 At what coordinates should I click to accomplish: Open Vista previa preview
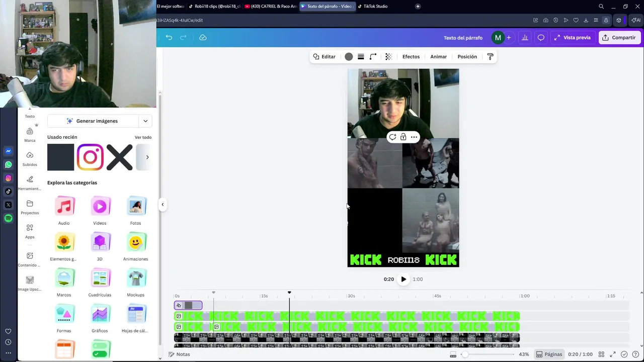(x=573, y=38)
